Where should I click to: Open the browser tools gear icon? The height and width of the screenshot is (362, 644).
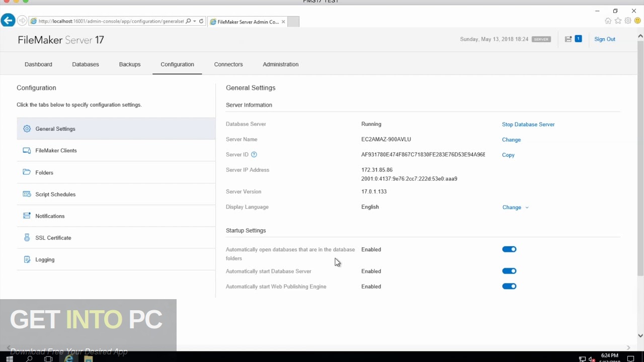point(628,21)
